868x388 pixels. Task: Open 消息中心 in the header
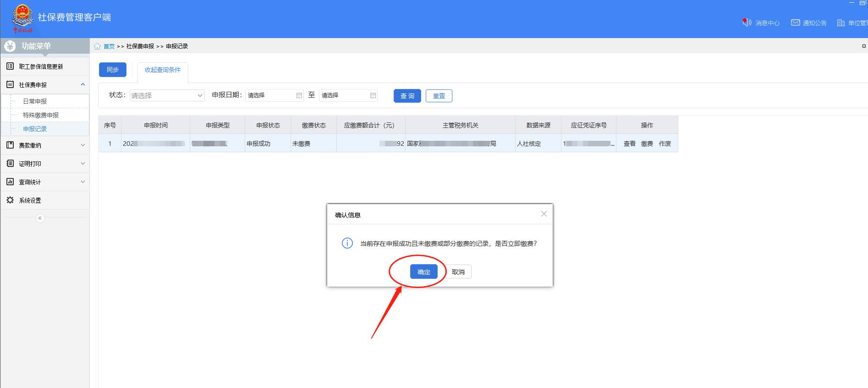pyautogui.click(x=768, y=23)
